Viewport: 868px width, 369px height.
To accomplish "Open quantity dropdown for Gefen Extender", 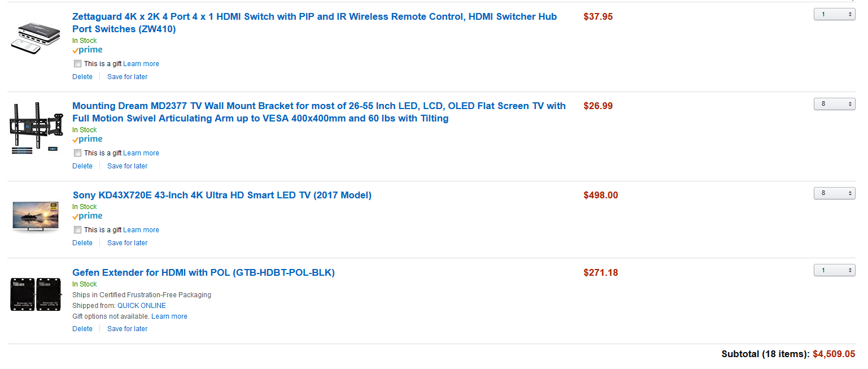I will tap(834, 271).
